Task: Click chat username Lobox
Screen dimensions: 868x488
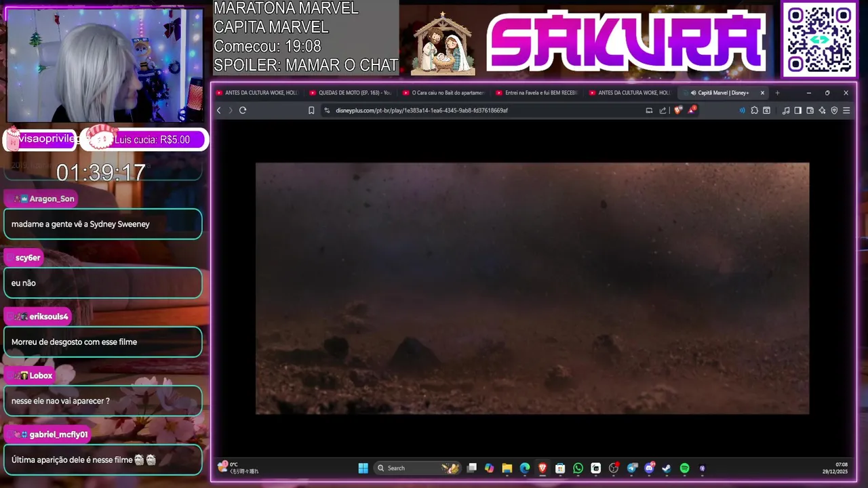Action: tap(41, 375)
